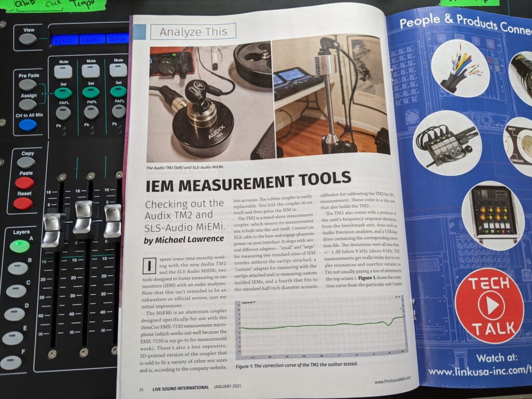Tap the red Paste button

pyautogui.click(x=24, y=183)
